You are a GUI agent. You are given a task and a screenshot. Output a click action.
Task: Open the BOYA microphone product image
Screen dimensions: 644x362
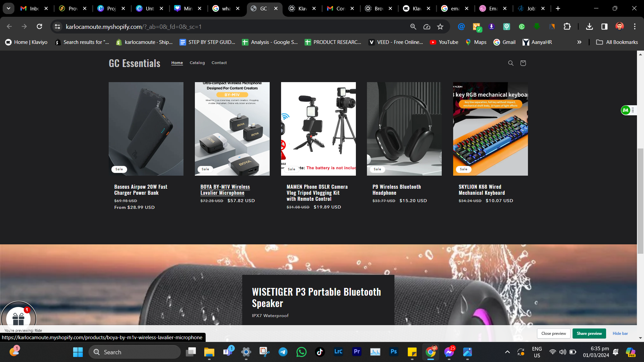pyautogui.click(x=232, y=129)
